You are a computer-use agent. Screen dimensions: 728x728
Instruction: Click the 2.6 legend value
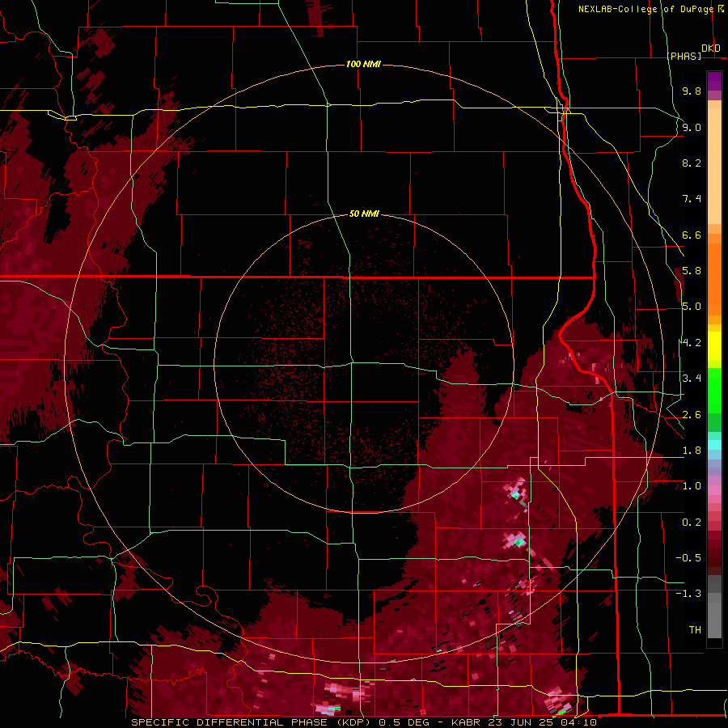pos(692,415)
